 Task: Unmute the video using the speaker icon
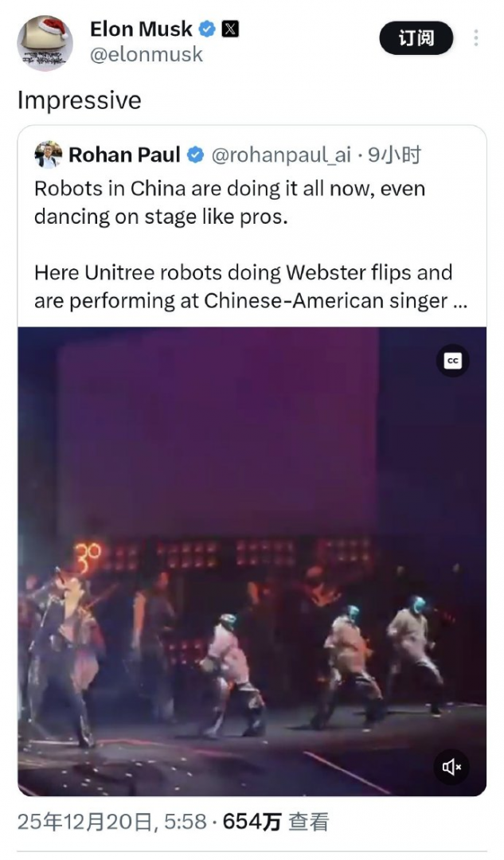pos(452,767)
